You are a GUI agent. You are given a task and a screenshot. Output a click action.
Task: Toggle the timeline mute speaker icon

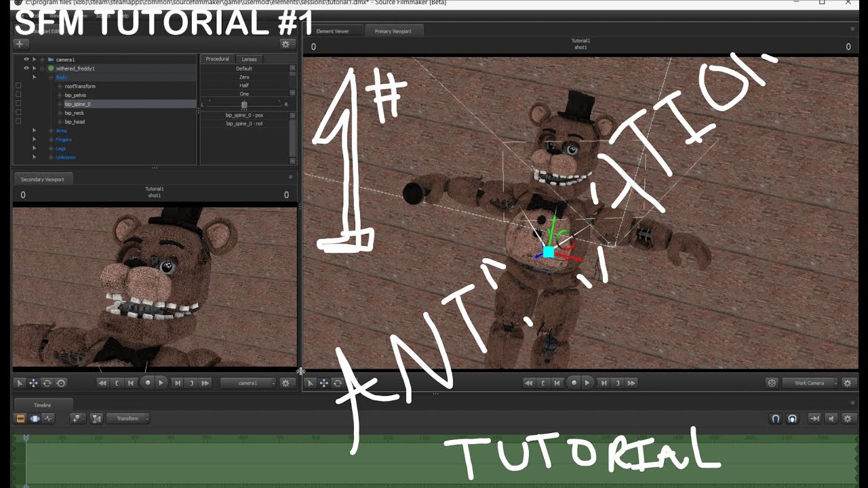pos(831,419)
